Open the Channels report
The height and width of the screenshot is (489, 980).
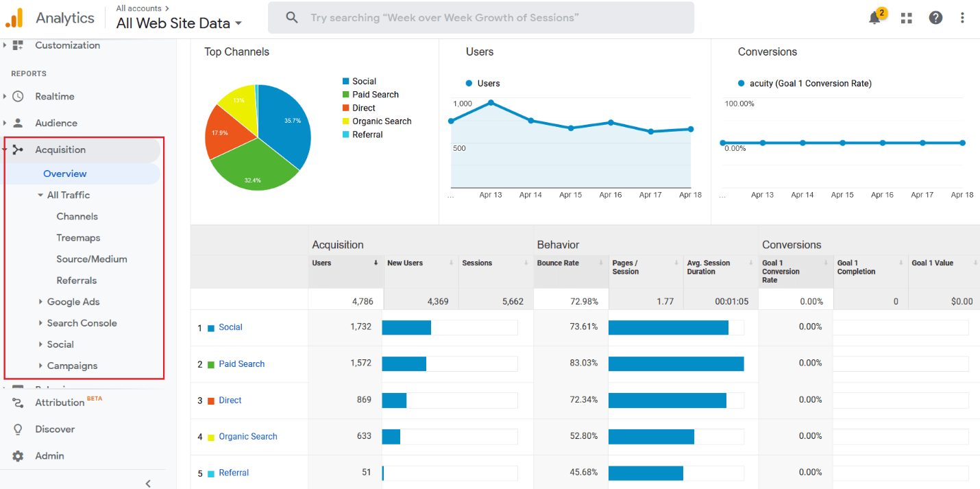point(77,216)
